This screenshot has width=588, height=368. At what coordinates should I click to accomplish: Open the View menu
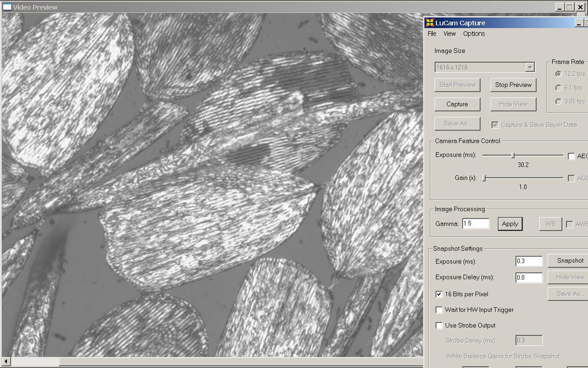(x=449, y=34)
